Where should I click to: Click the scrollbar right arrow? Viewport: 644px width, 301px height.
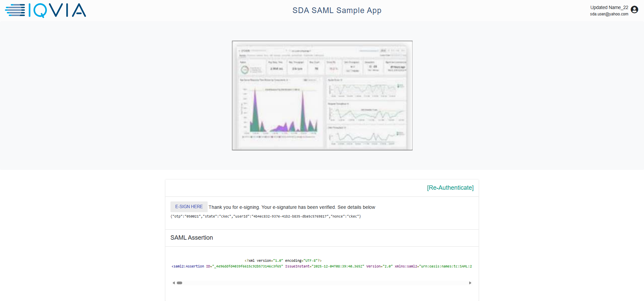470,283
